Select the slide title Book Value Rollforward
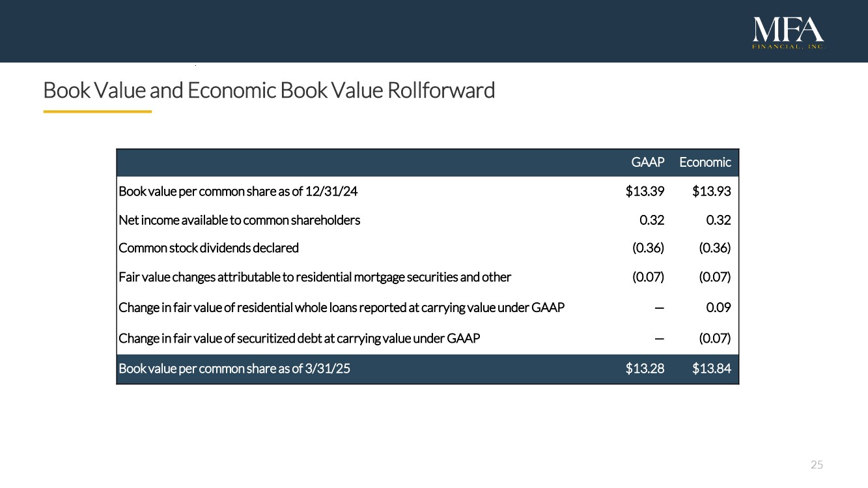The image size is (868, 488). pos(269,90)
